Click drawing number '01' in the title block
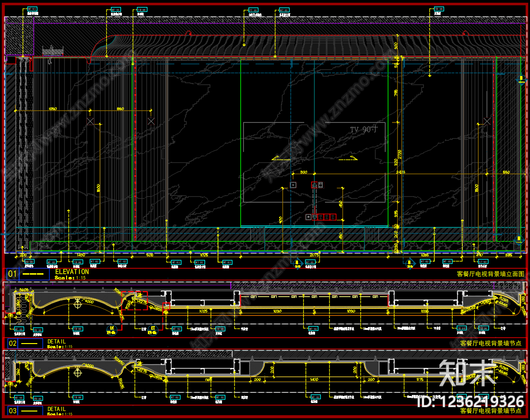 pyautogui.click(x=12, y=274)
